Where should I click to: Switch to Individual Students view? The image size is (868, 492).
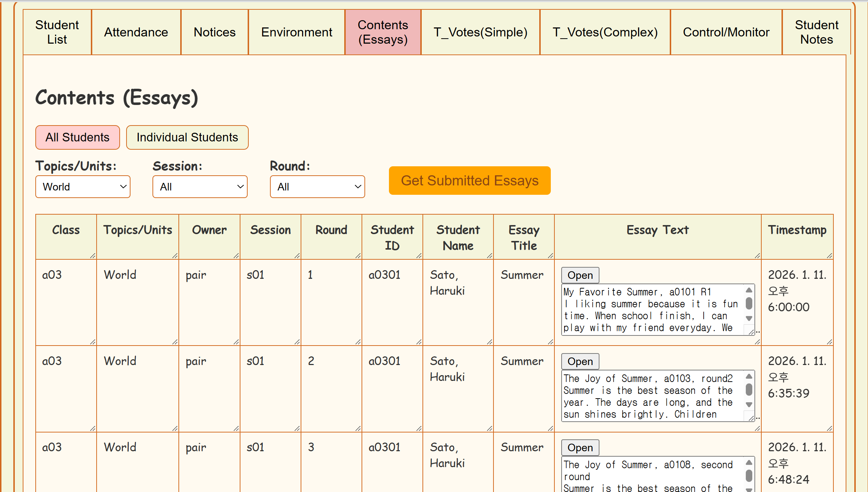[x=187, y=137]
